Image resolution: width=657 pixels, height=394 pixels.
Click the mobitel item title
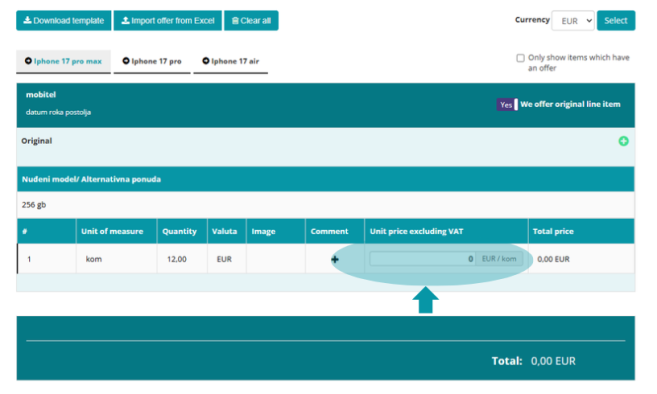tap(41, 95)
